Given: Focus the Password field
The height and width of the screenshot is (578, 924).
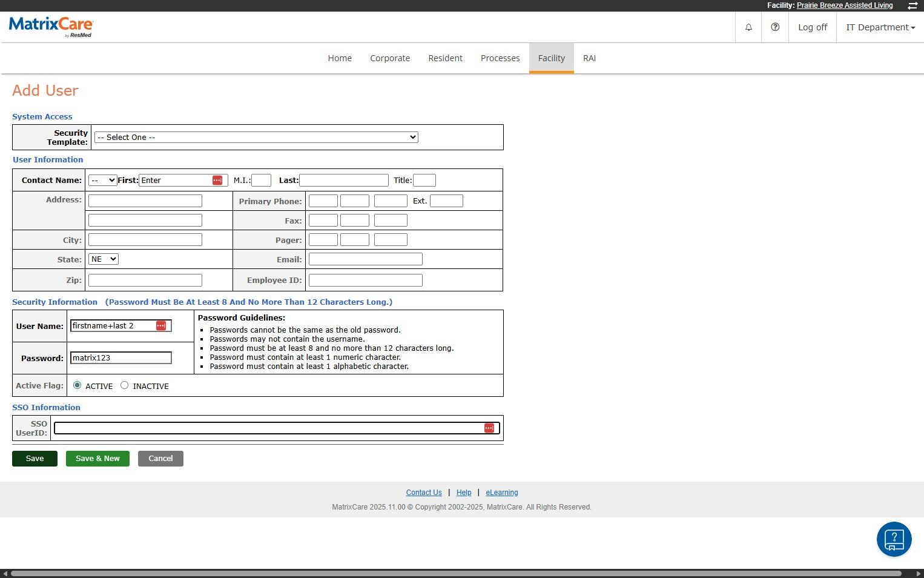Looking at the screenshot, I should click(x=121, y=358).
